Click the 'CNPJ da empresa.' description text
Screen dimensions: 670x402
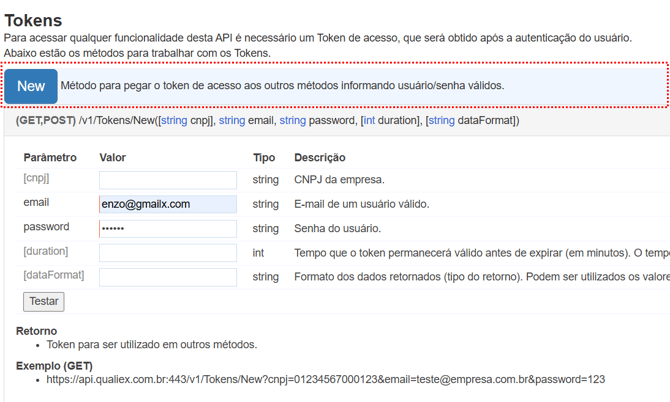(x=339, y=180)
